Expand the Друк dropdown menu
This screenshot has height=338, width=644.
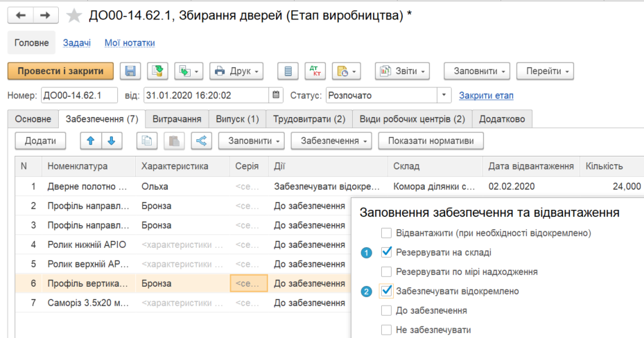[237, 71]
